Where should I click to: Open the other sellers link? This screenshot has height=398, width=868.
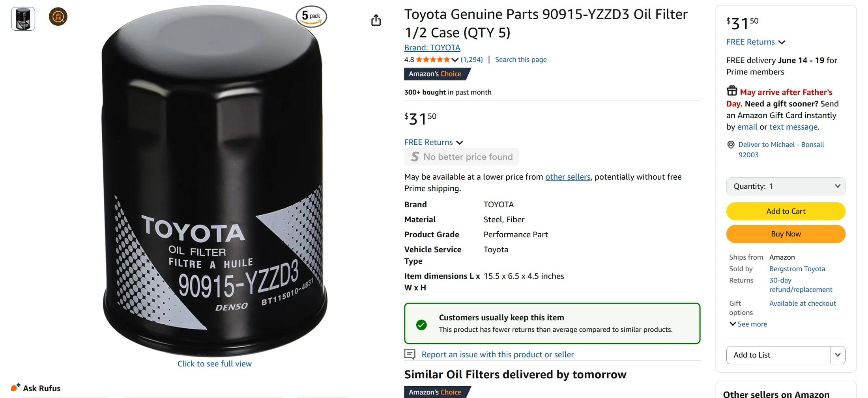coord(568,177)
